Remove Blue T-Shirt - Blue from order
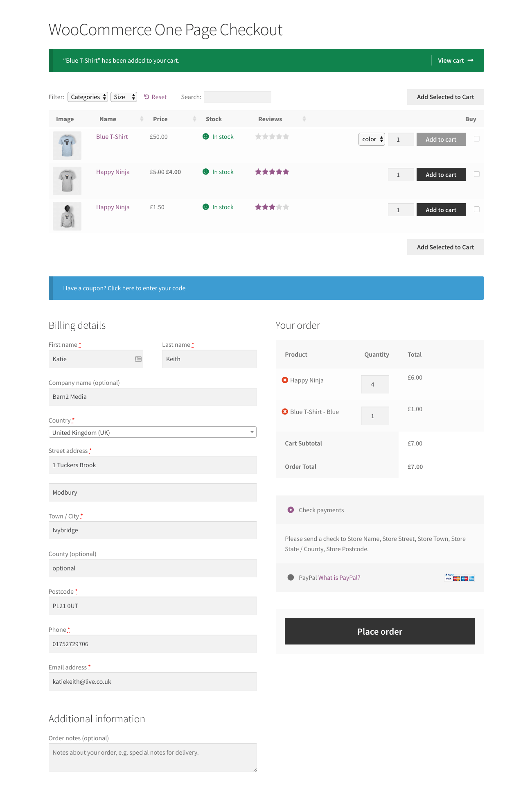 pyautogui.click(x=285, y=412)
